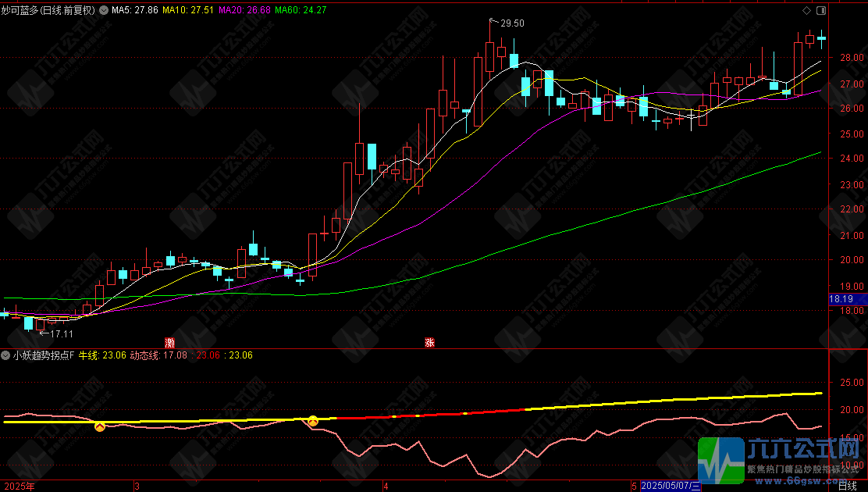This screenshot has width=868, height=492.
Task: Select the MA10: 27.51 label
Action: [187, 10]
